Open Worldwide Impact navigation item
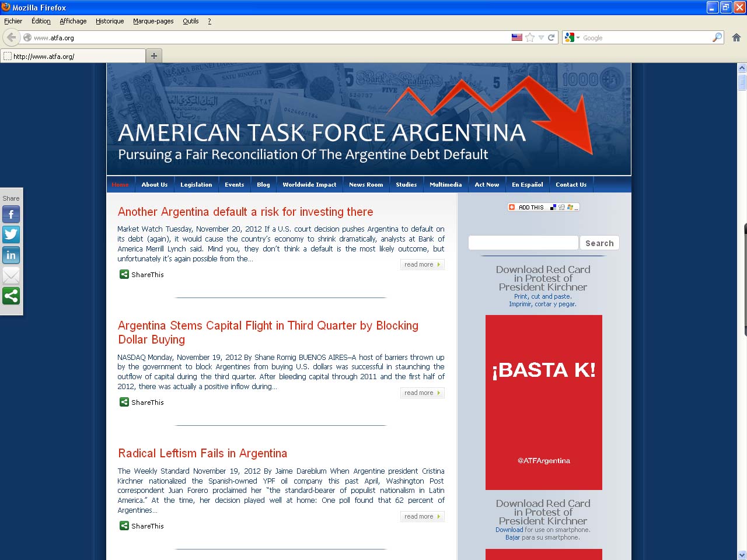Screen dimensions: 747x560 pyautogui.click(x=309, y=184)
